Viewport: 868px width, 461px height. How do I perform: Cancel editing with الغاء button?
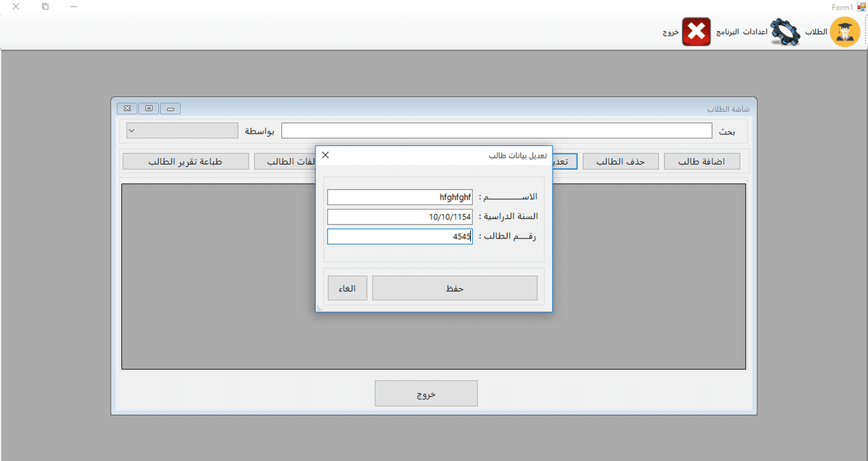click(347, 288)
